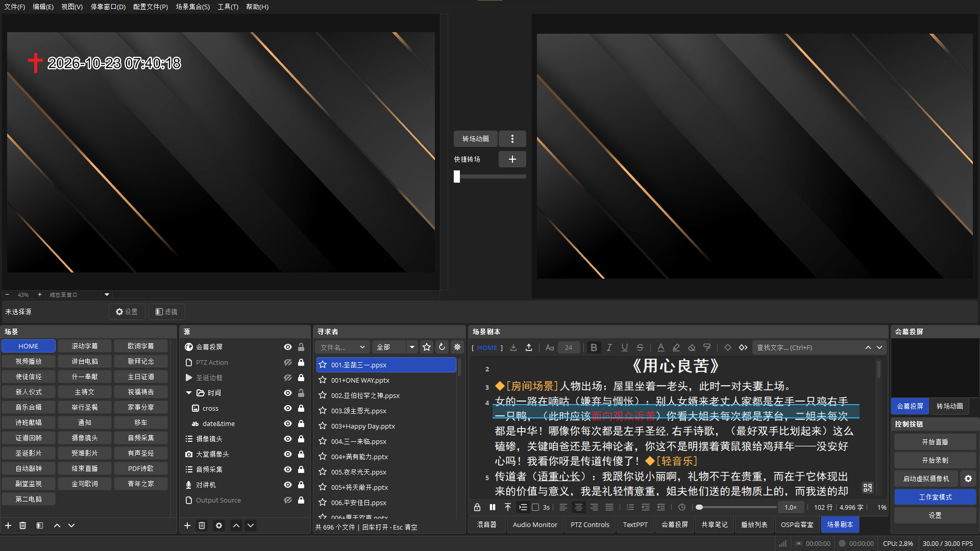Center-align the script text
Screen dimensions: 980x551
578,507
